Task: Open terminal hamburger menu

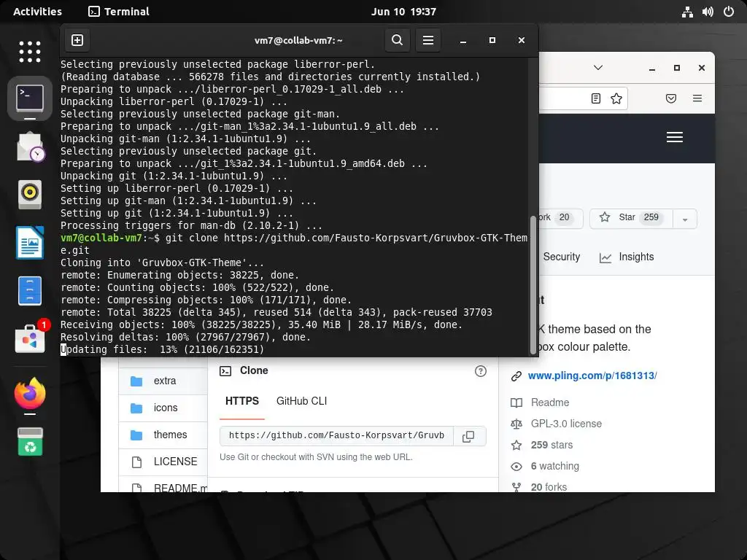Action: tap(427, 40)
